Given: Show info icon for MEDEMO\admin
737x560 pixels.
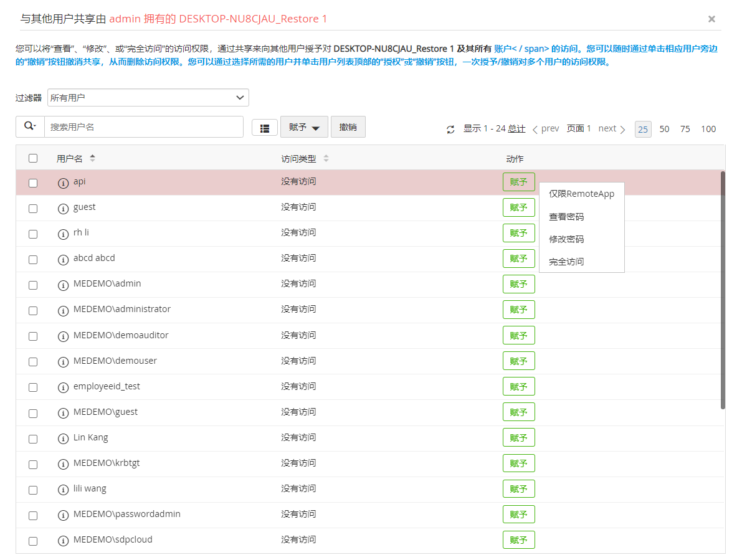Looking at the screenshot, I should click(63, 285).
